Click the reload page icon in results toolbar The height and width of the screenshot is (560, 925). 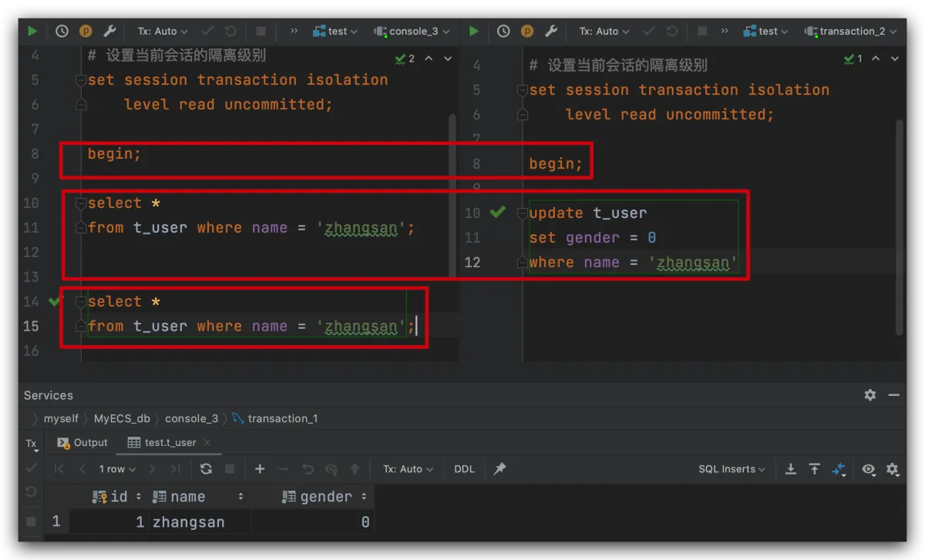click(206, 469)
